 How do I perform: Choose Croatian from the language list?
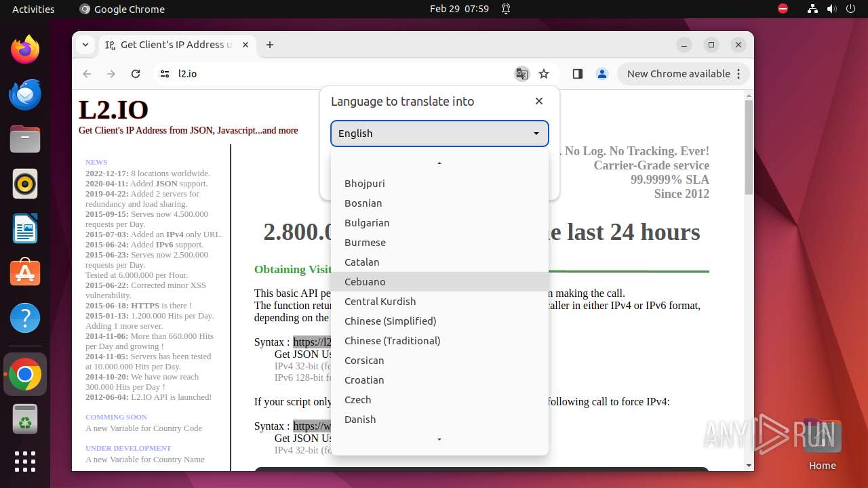point(439,380)
